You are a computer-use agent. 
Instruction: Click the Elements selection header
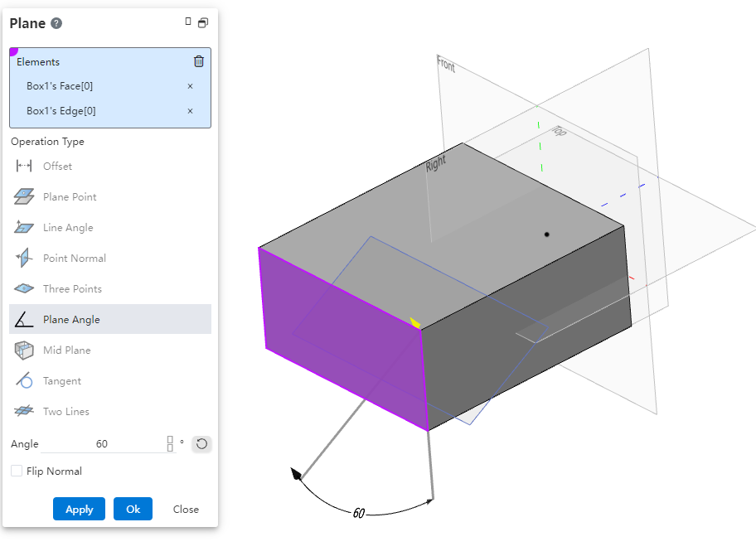coord(38,62)
